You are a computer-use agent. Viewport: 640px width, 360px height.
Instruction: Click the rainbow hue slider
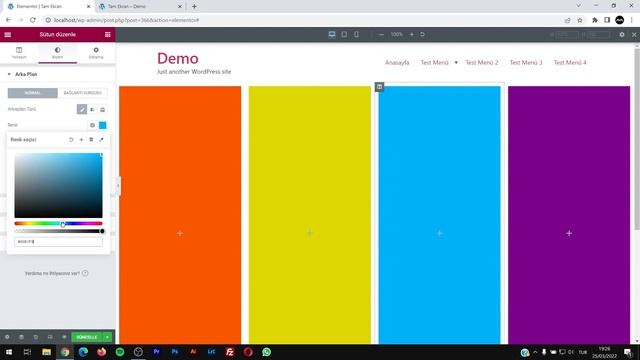point(58,224)
